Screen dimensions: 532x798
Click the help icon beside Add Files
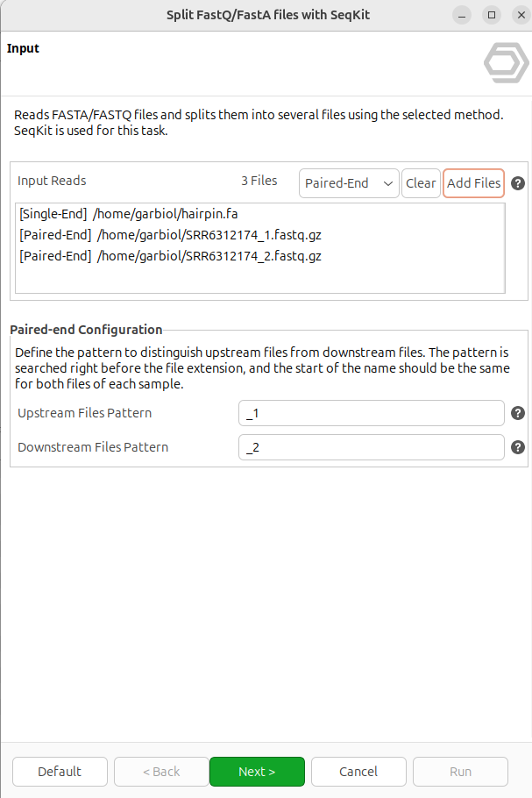(x=518, y=183)
